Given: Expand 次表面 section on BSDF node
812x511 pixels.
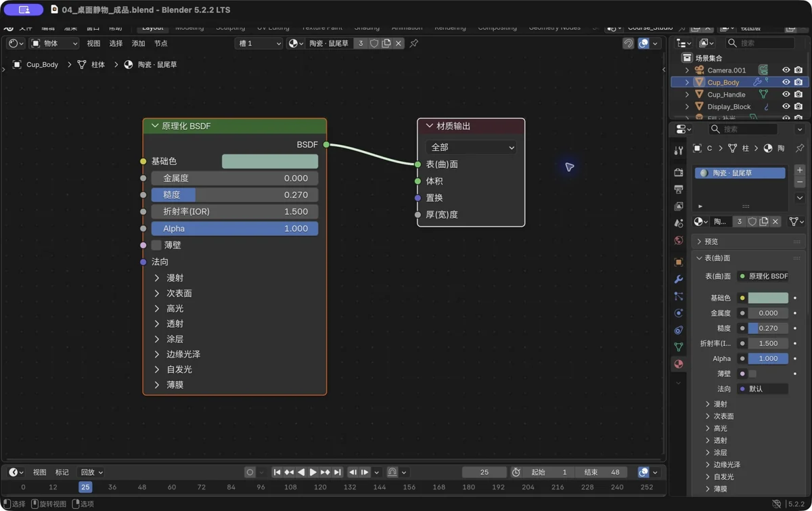Looking at the screenshot, I should point(157,293).
